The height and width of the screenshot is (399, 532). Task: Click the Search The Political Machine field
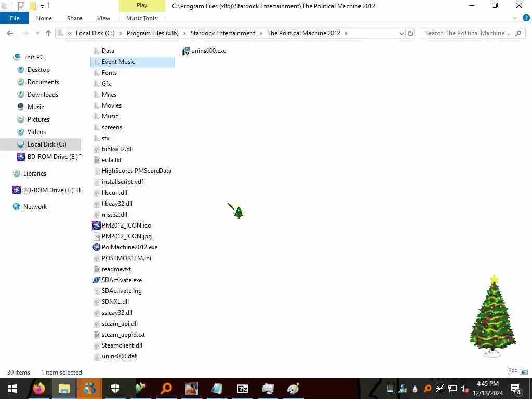473,33
